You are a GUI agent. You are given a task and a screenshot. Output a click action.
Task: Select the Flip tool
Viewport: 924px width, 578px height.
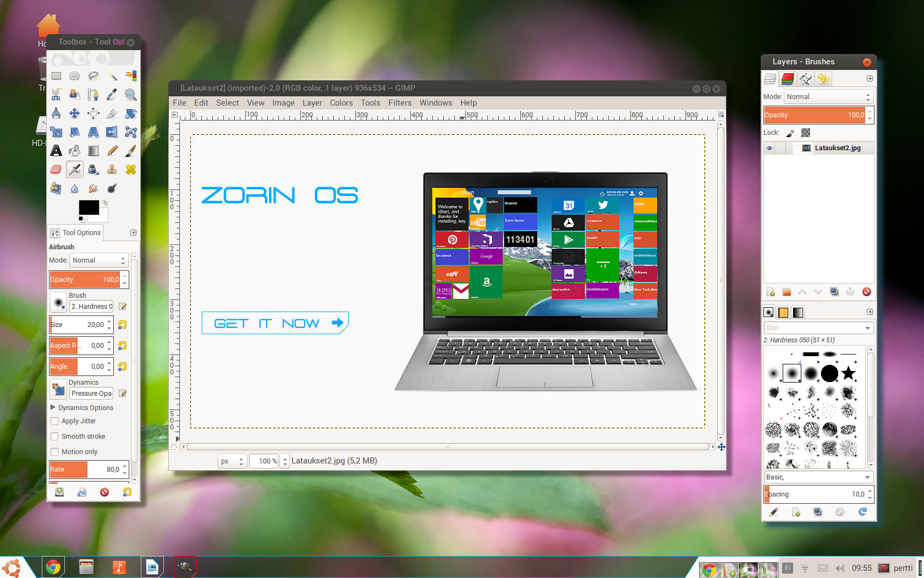point(112,132)
